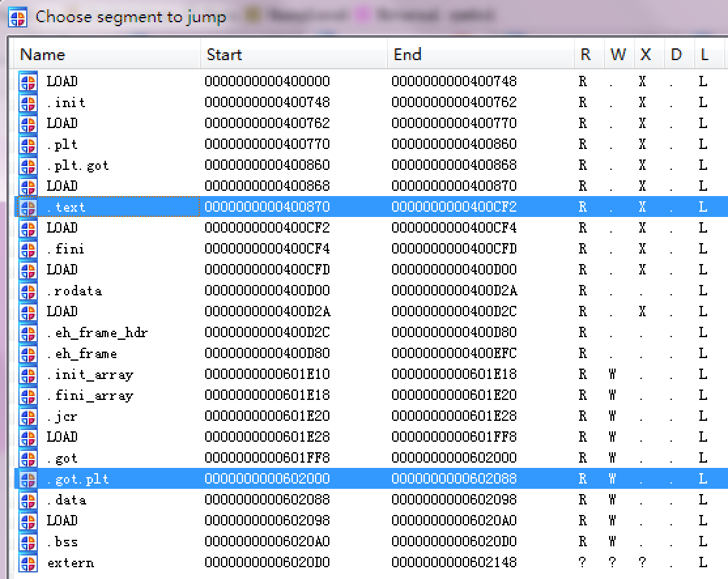This screenshot has height=579, width=728.
Task: Select the .eh_frame segment name
Action: pos(82,354)
